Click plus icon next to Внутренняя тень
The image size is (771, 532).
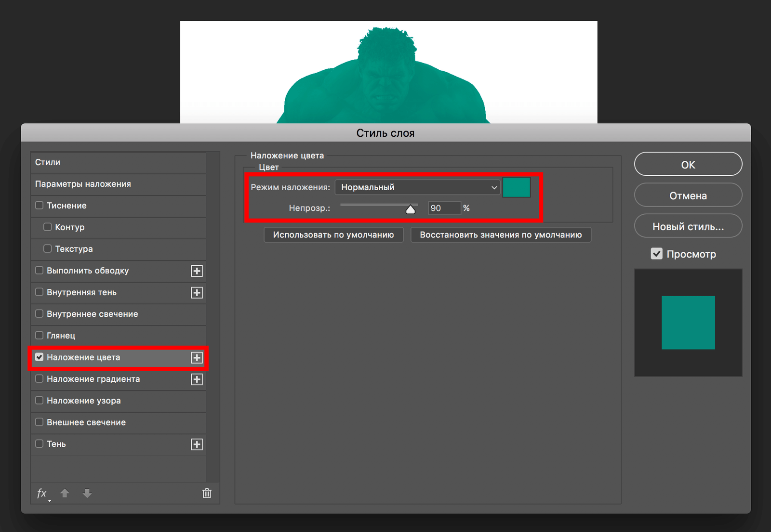tap(197, 293)
